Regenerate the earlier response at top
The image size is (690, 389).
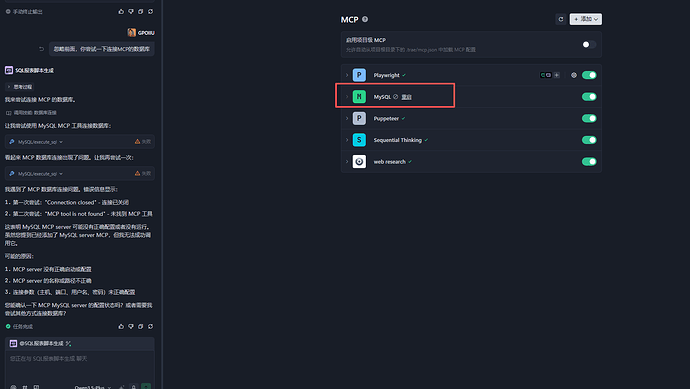150,11
